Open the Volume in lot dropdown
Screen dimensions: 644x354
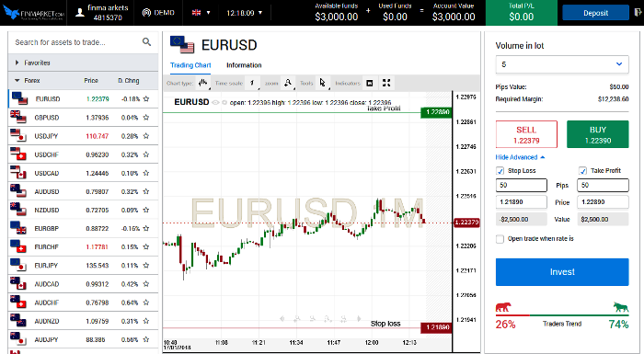click(562, 64)
